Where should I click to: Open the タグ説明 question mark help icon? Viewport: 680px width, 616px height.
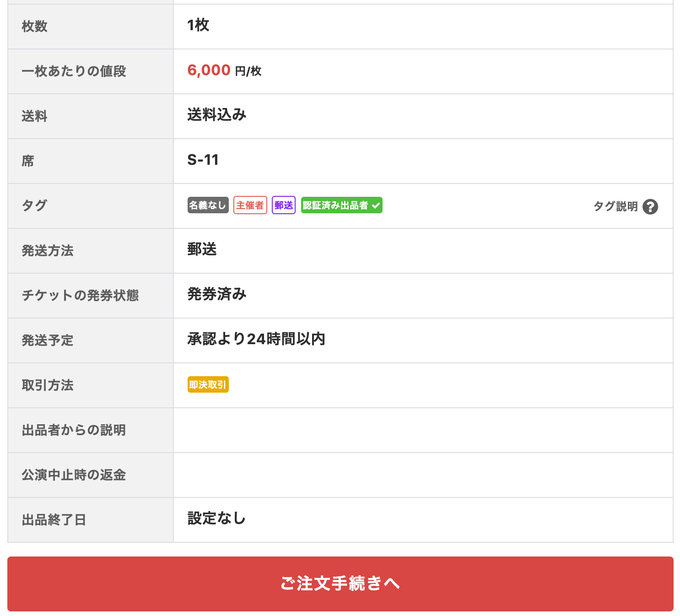(x=650, y=207)
